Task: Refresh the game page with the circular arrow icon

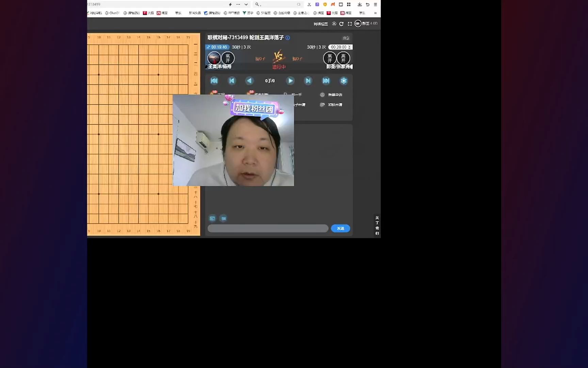Action: click(341, 24)
